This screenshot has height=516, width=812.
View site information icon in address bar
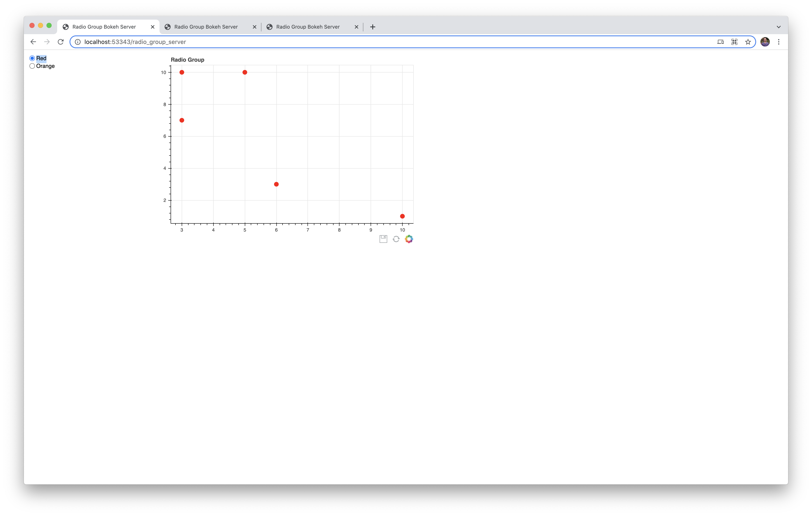pos(78,42)
